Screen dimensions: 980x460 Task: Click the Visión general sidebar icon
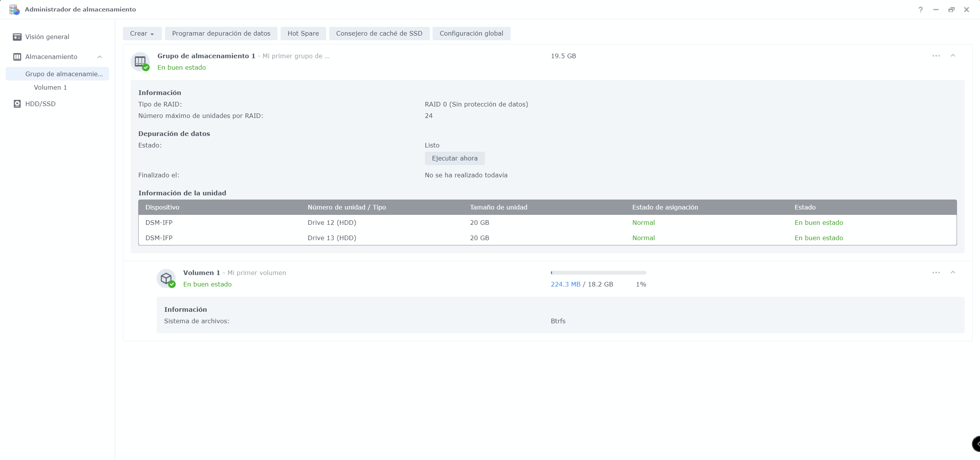click(x=17, y=37)
